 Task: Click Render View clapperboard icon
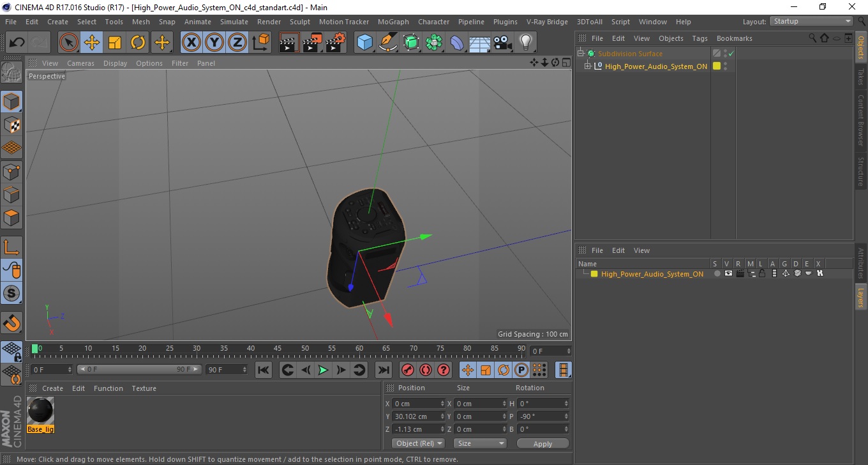(x=289, y=43)
